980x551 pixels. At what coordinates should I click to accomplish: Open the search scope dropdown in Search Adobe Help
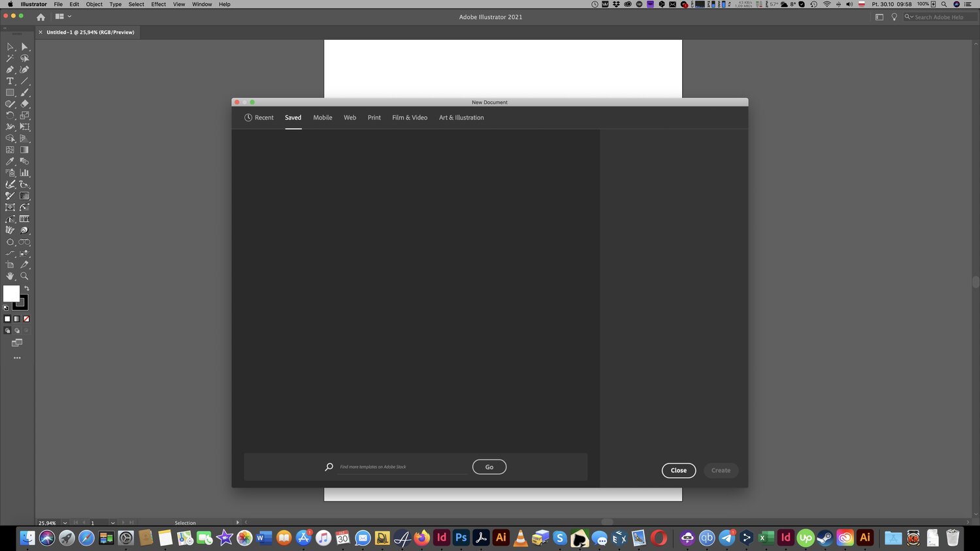[x=909, y=17]
